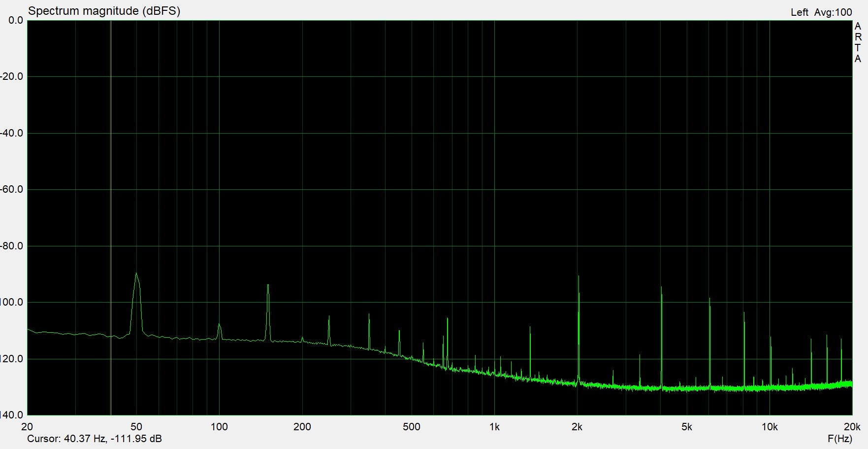The image size is (868, 449).
Task: Click the '1k' frequency axis label
Action: pos(494,427)
